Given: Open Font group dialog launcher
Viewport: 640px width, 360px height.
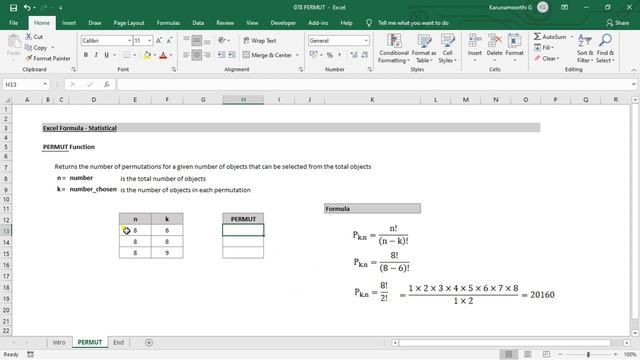Looking at the screenshot, I should click(173, 70).
